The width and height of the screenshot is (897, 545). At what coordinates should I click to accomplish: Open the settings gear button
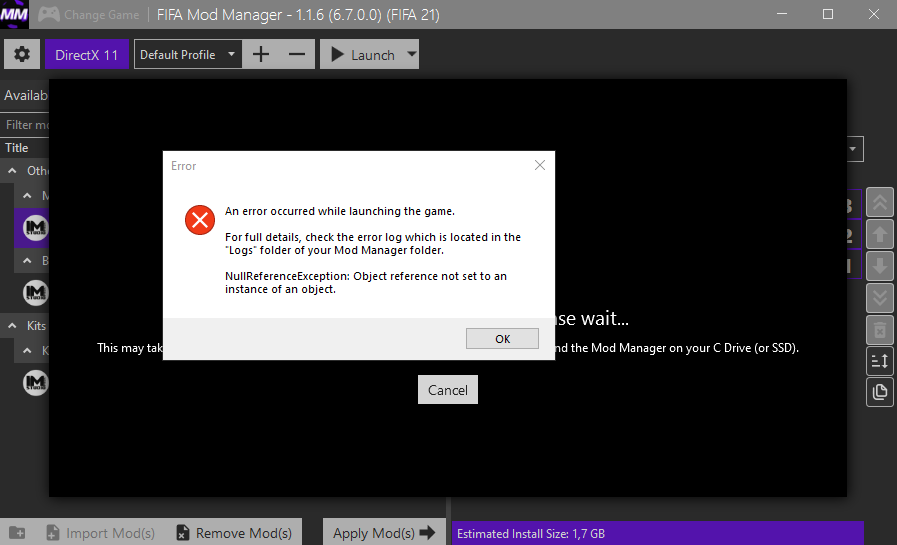[x=22, y=54]
